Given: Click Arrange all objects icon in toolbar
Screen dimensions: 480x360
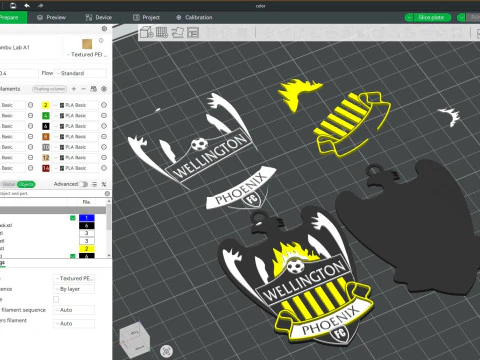Looking at the screenshot, I should pyautogui.click(x=193, y=32).
